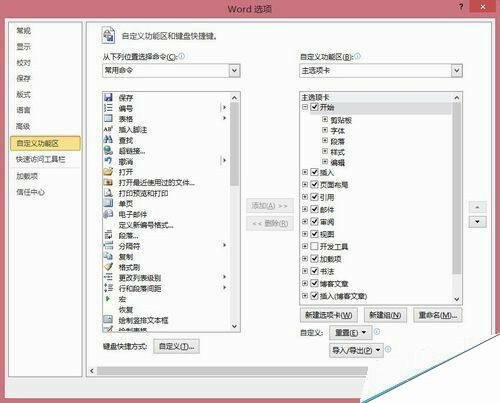Click info icon next to 导入/导出 button
Screen dimensions: 500x403
coord(388,349)
